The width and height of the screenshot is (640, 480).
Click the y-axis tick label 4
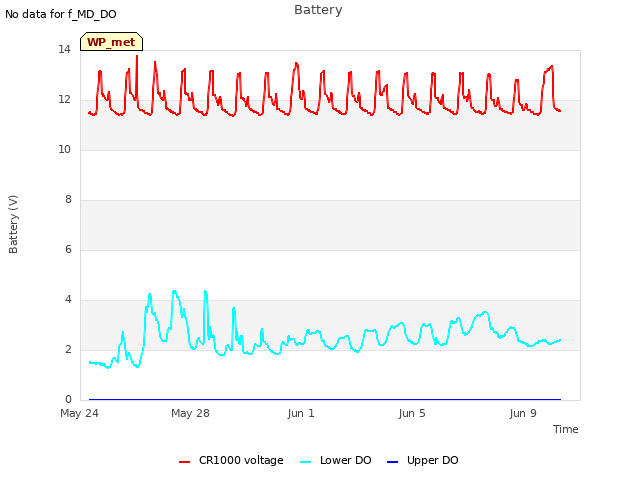click(68, 300)
